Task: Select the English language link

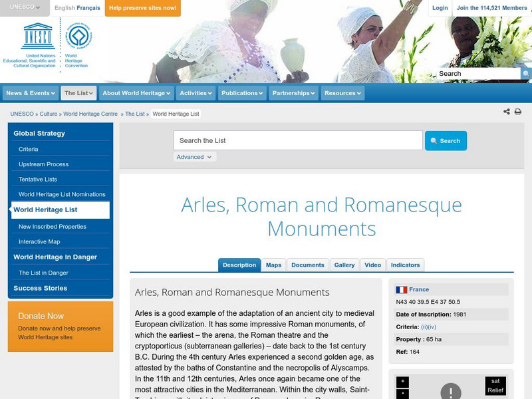Action: tap(65, 8)
